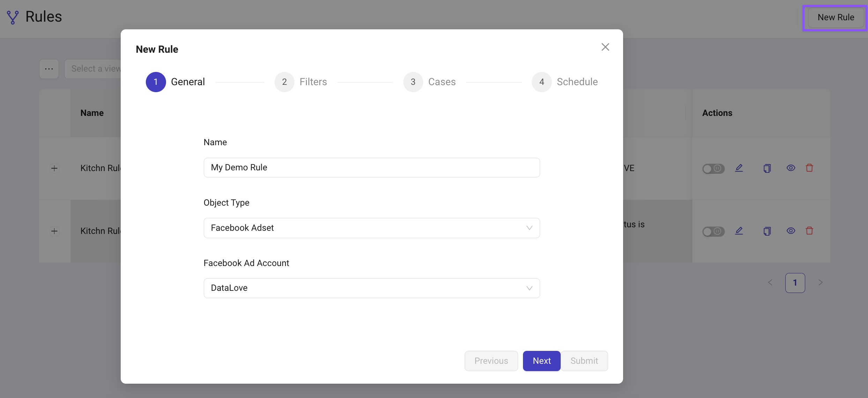This screenshot has height=398, width=868.
Task: Toggle the first rule's active switch
Action: (713, 169)
